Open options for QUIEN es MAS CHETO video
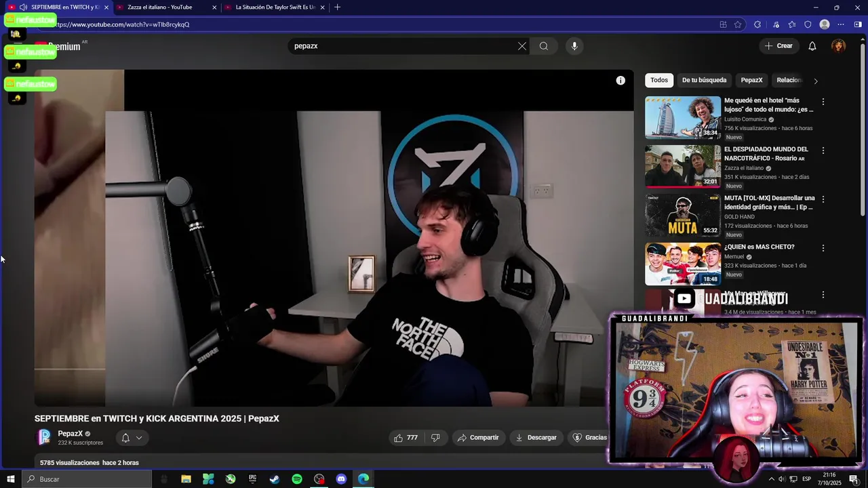The width and height of the screenshot is (868, 488). [823, 248]
